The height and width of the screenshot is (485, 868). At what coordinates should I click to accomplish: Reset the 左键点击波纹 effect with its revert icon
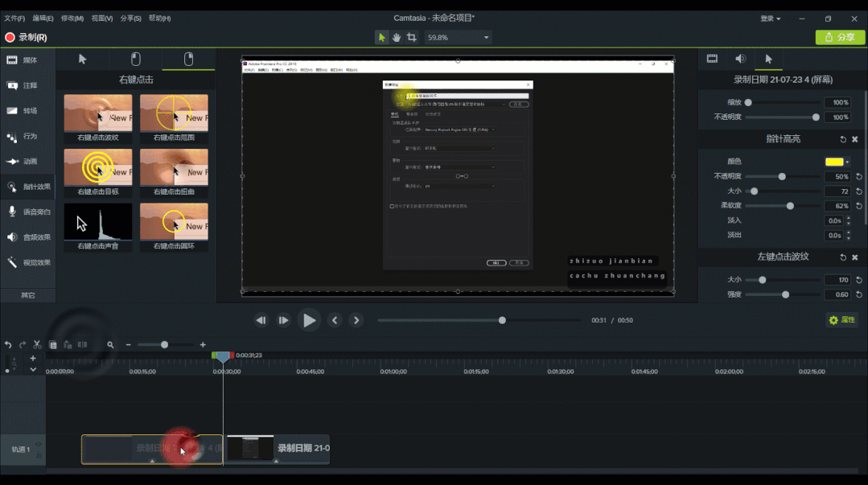point(842,257)
